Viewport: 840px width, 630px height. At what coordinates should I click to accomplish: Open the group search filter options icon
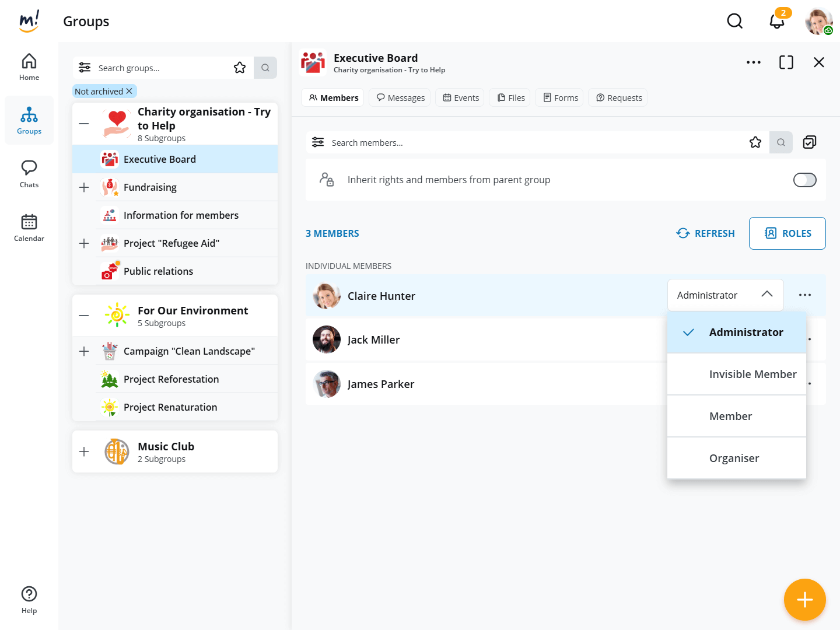pyautogui.click(x=85, y=68)
